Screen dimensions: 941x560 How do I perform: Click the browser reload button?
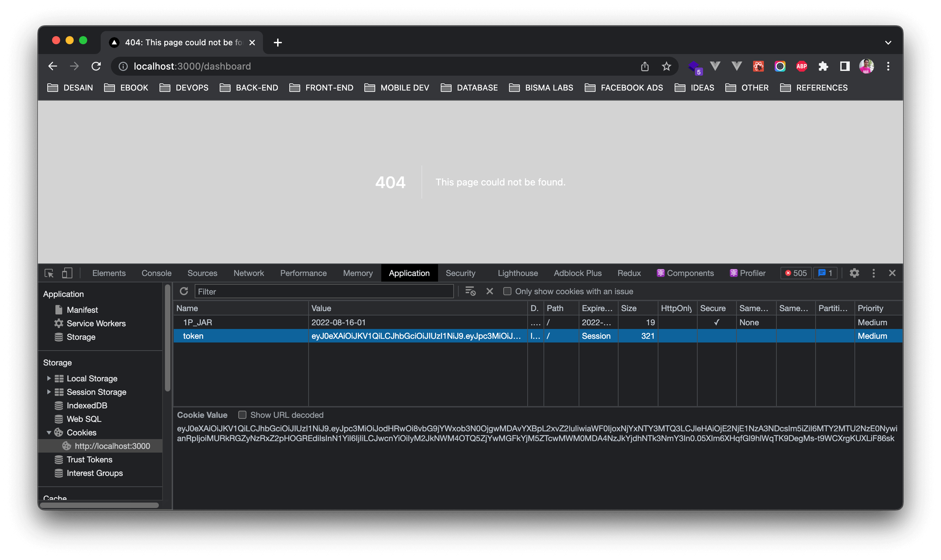[x=96, y=67]
